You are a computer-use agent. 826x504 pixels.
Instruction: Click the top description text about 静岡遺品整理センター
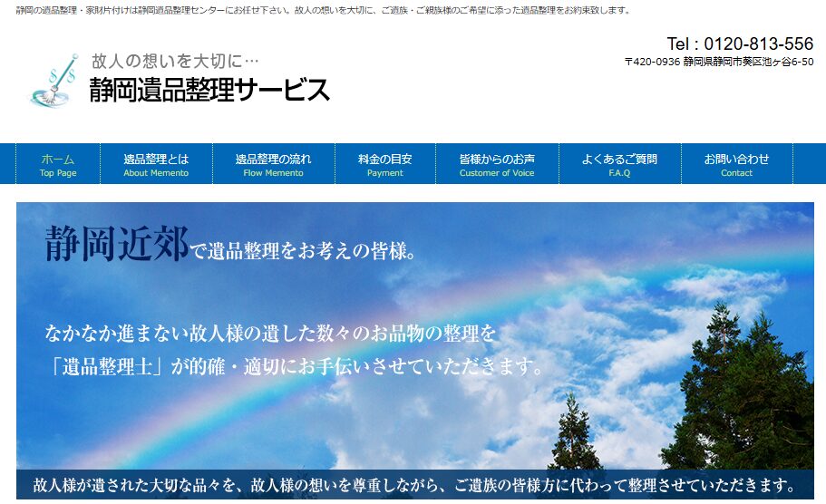coord(324,10)
